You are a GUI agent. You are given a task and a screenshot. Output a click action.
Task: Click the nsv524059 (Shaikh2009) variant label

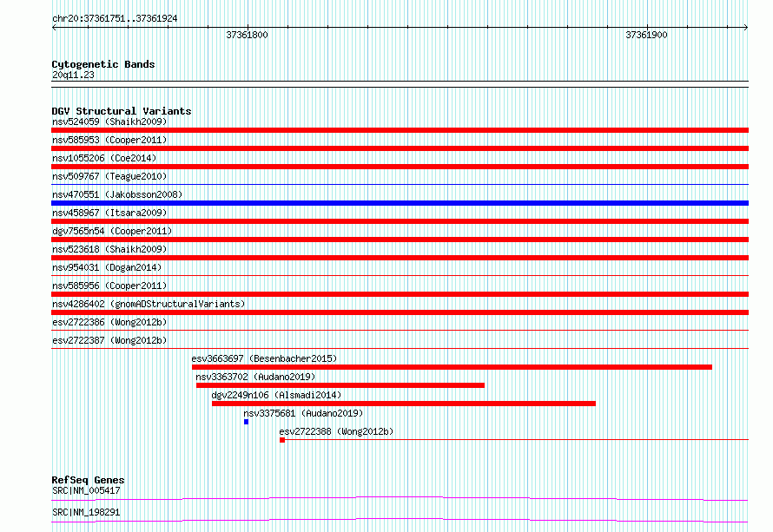coord(109,122)
